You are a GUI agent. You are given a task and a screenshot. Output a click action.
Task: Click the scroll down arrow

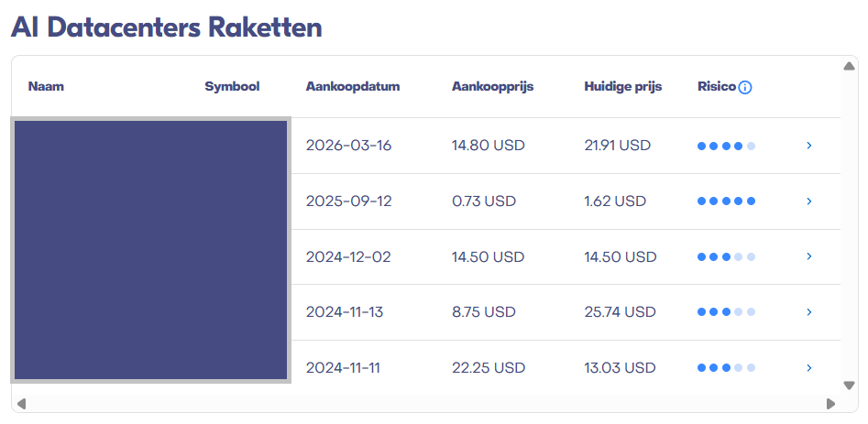coord(849,386)
